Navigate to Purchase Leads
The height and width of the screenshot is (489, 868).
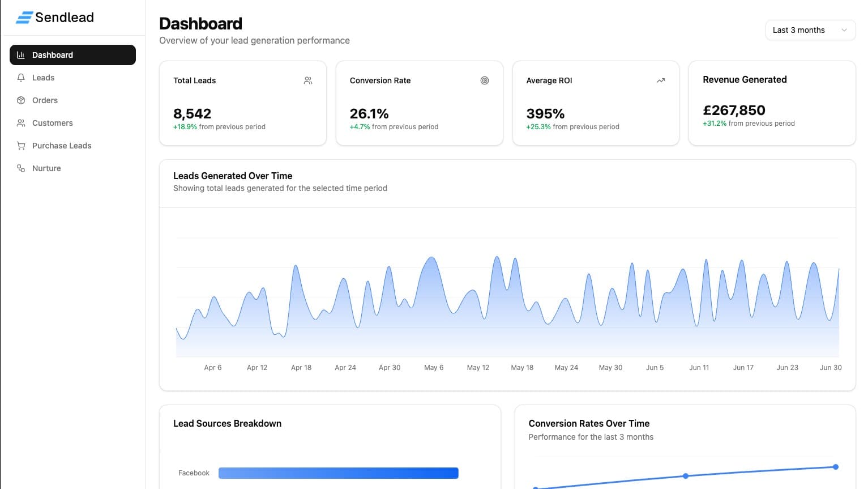pyautogui.click(x=62, y=146)
